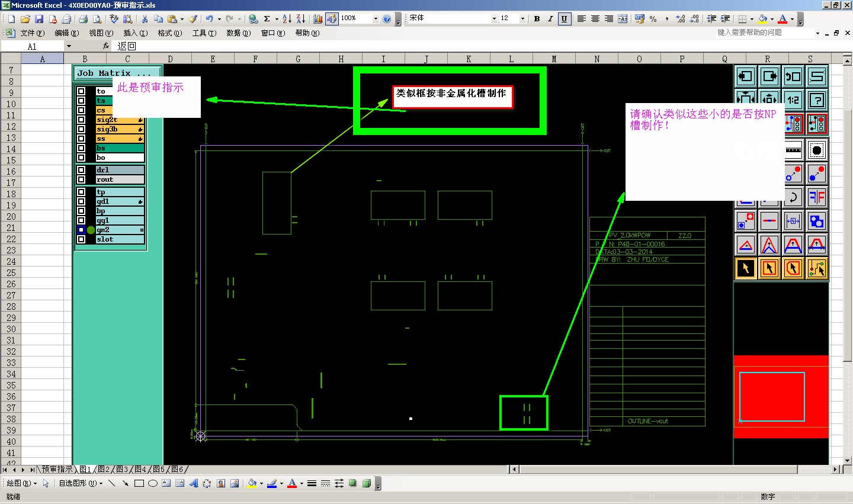Click the Format Painter brush icon

click(193, 19)
